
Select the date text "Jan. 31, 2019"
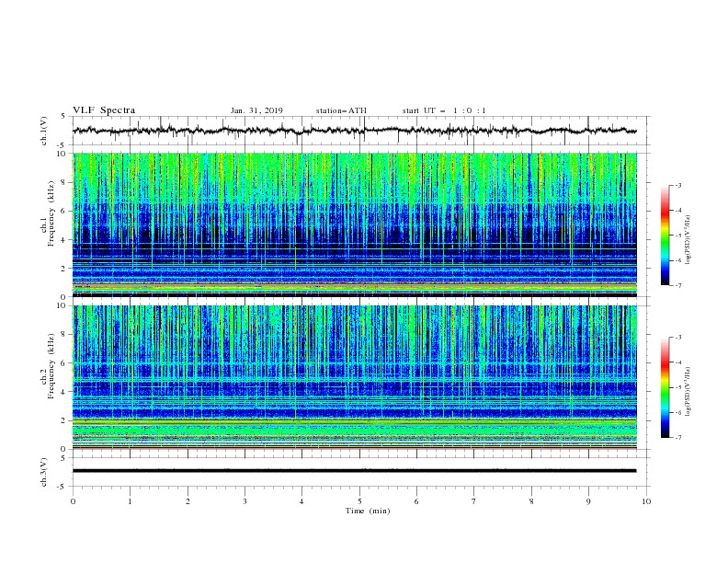(256, 110)
